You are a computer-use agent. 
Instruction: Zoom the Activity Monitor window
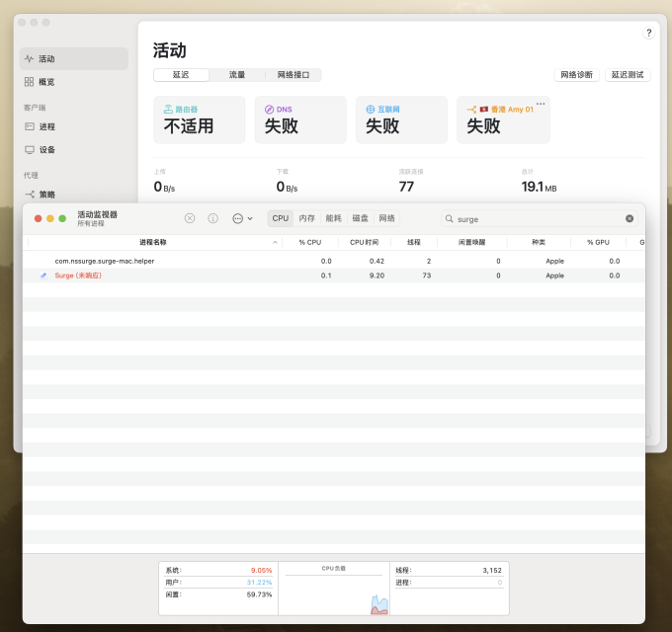[x=62, y=218]
